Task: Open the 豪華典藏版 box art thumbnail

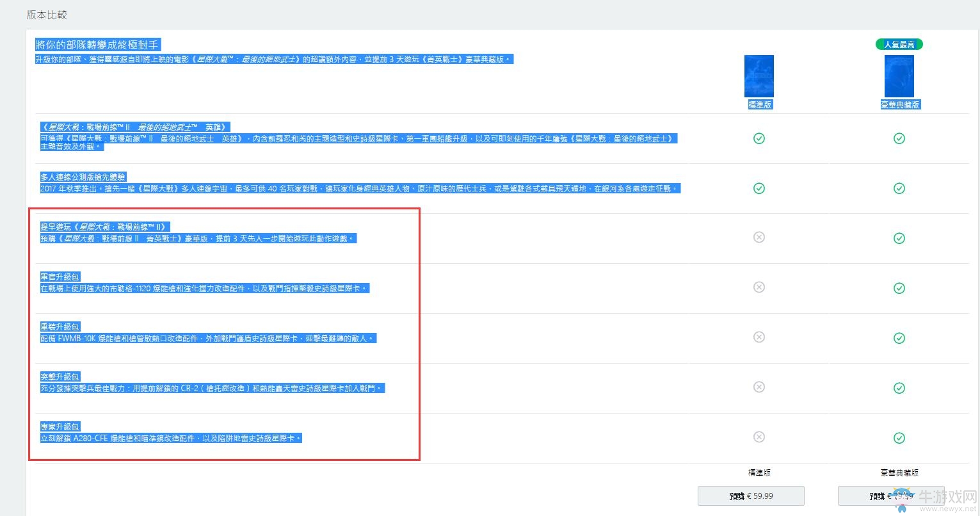Action: click(899, 76)
